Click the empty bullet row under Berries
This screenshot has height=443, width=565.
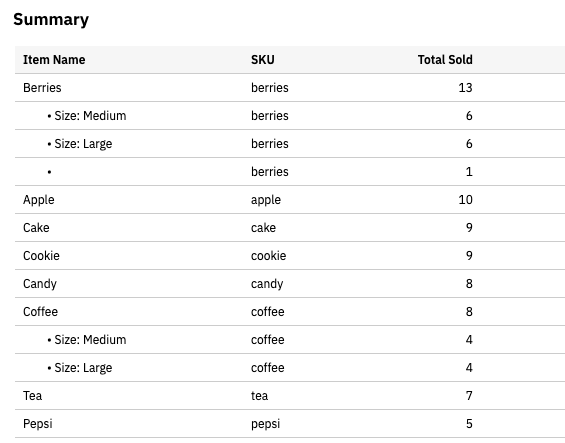290,172
